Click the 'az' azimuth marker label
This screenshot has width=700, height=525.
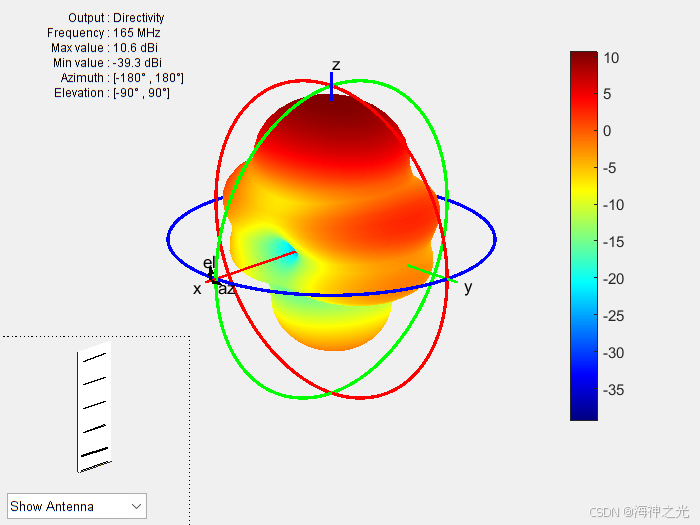[x=226, y=290]
